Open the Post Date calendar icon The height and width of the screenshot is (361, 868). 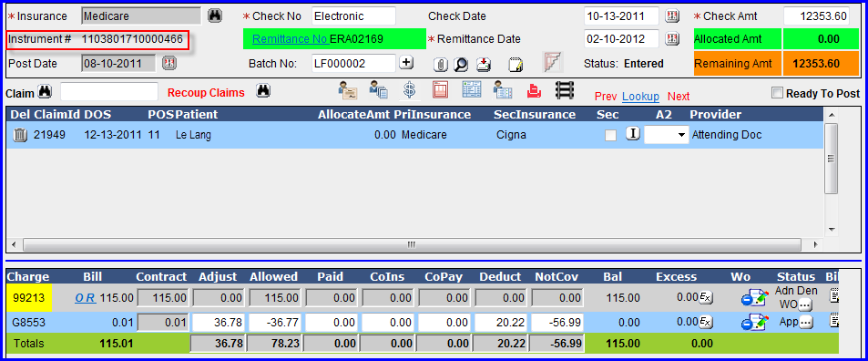(x=168, y=63)
